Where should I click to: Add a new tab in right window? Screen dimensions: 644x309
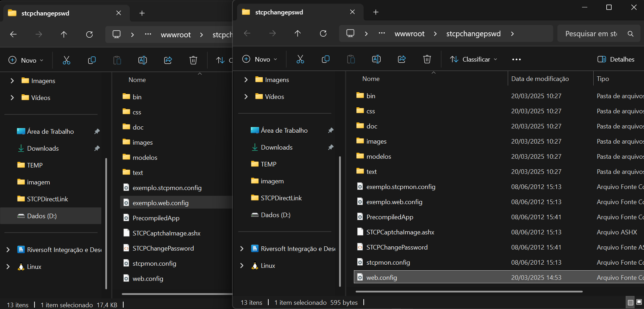tap(376, 12)
